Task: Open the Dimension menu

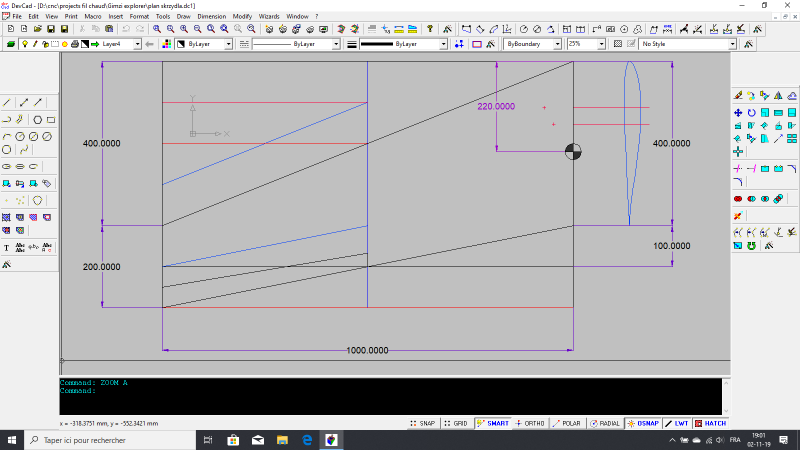Action: click(211, 17)
